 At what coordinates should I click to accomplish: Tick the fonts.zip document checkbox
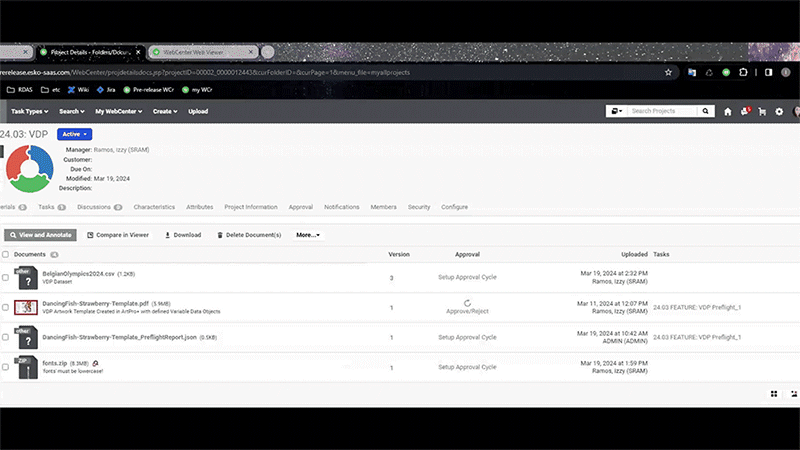6,367
